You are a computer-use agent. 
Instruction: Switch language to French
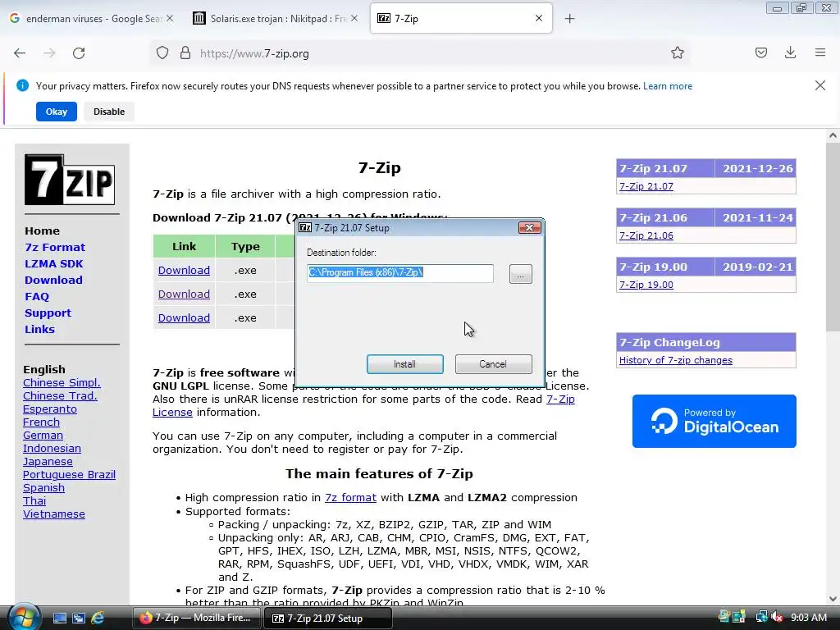click(41, 422)
